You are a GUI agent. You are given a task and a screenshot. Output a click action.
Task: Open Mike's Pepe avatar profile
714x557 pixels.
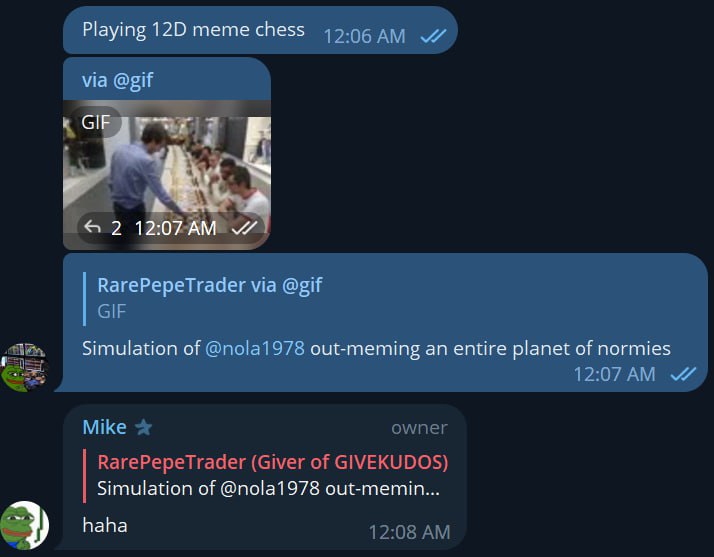click(24, 525)
